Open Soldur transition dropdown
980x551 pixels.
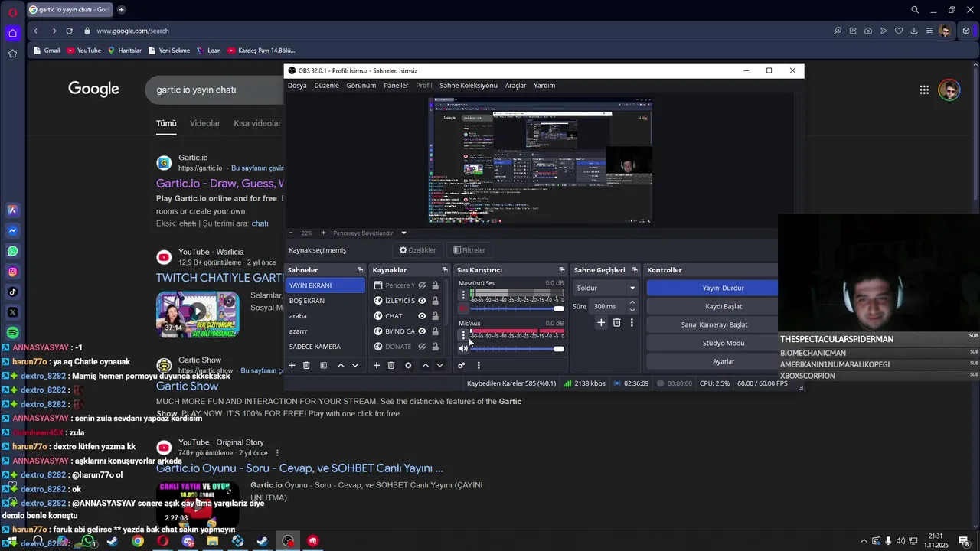pos(606,288)
